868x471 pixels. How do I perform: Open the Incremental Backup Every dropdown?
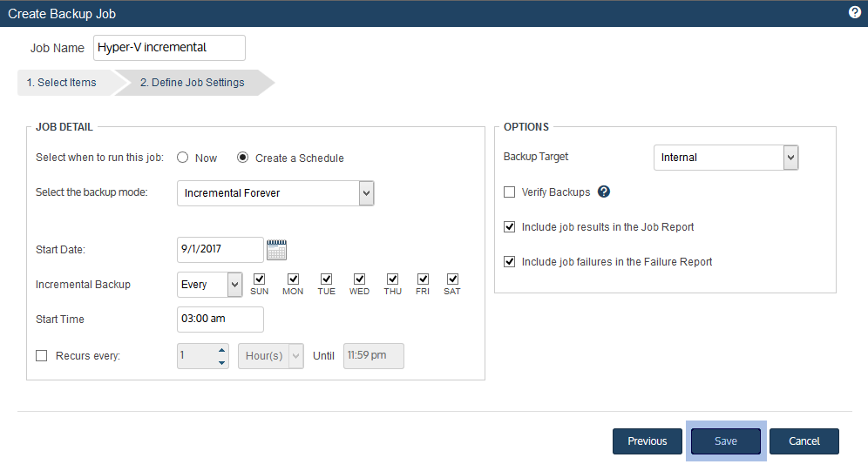(210, 285)
